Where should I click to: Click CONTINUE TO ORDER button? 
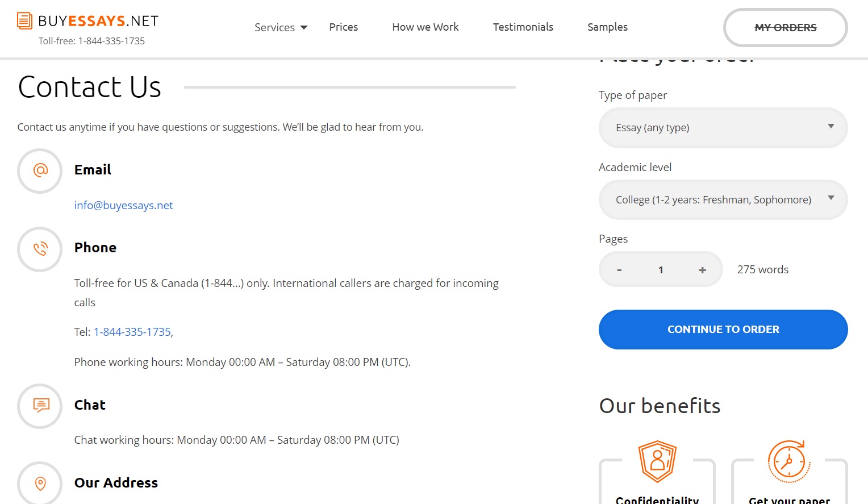(723, 330)
